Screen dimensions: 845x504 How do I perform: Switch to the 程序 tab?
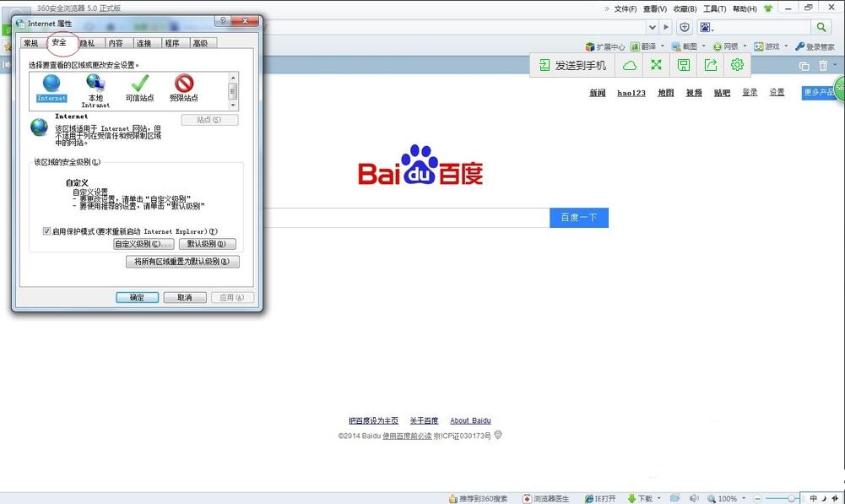pos(172,43)
